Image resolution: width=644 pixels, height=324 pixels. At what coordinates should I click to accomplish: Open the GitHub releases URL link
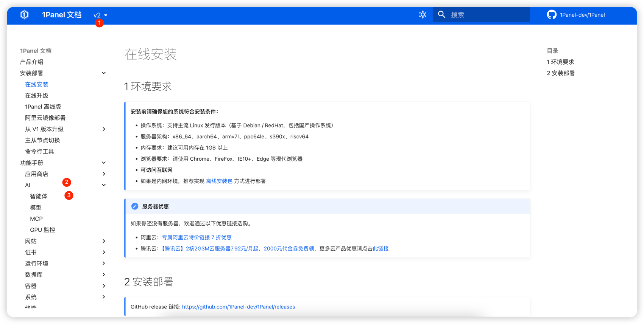(x=239, y=307)
